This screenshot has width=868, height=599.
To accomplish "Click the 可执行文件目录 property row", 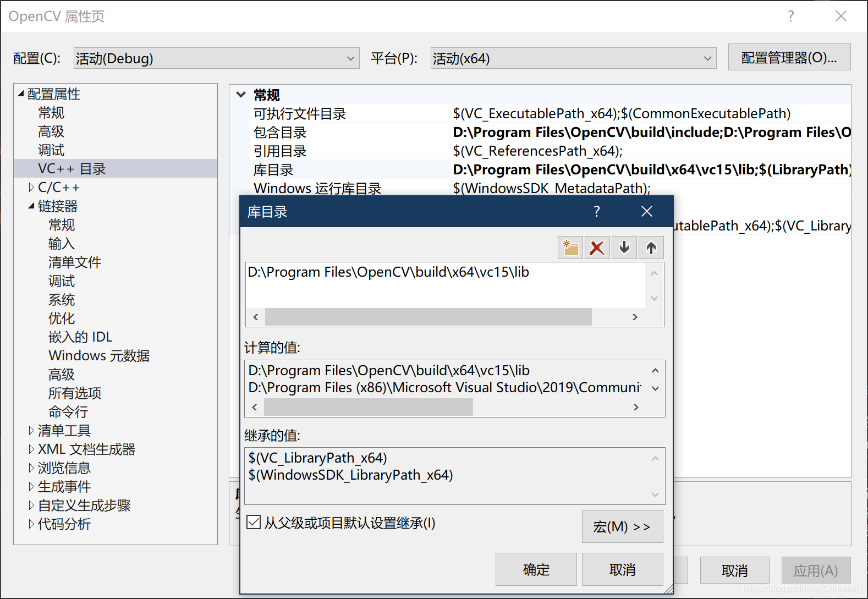I will 551,114.
